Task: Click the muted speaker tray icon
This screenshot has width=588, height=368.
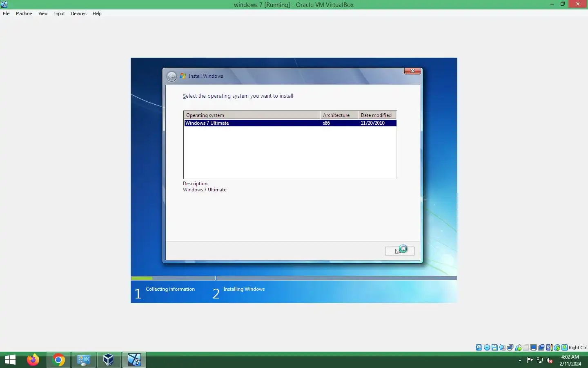Action: 550,360
